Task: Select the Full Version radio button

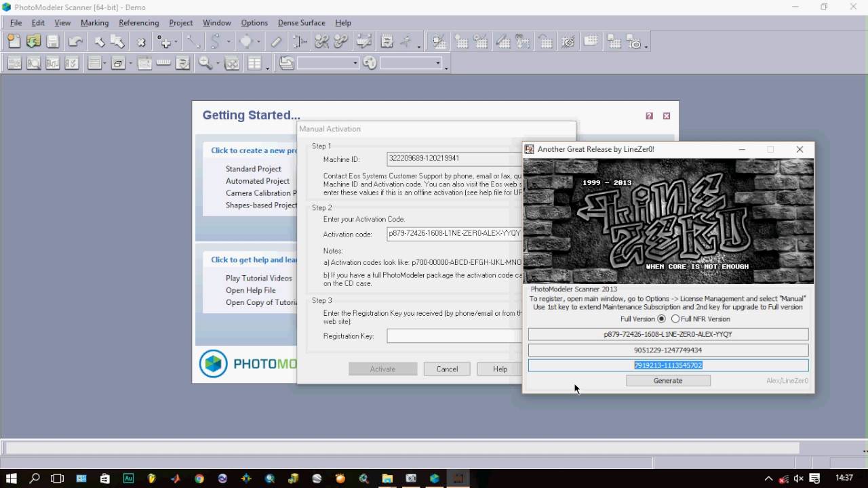Action: tap(662, 319)
